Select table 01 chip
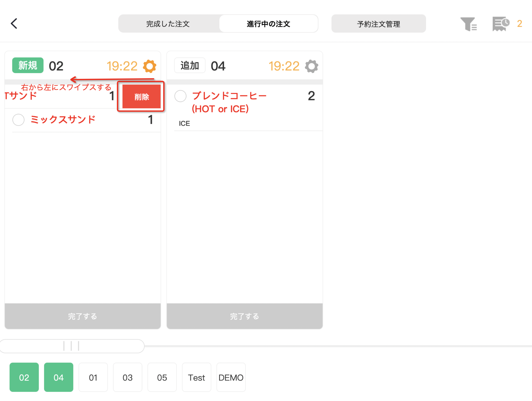The height and width of the screenshot is (401, 532). point(93,377)
